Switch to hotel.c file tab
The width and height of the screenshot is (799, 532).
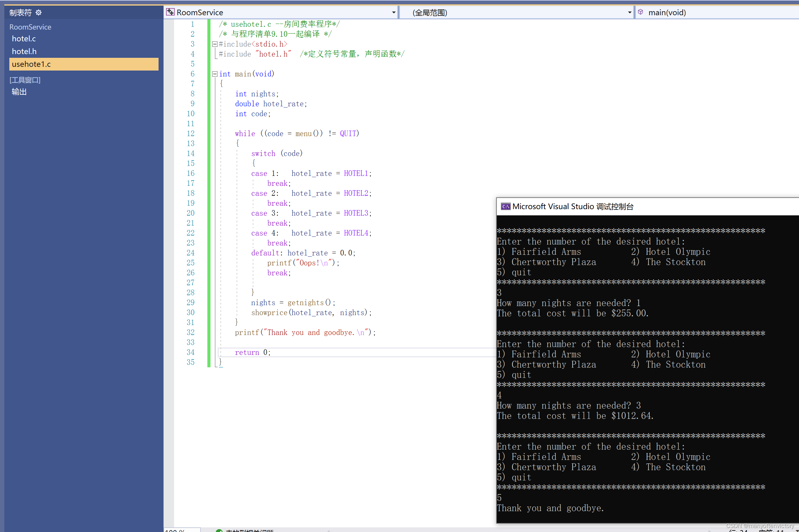tap(24, 39)
